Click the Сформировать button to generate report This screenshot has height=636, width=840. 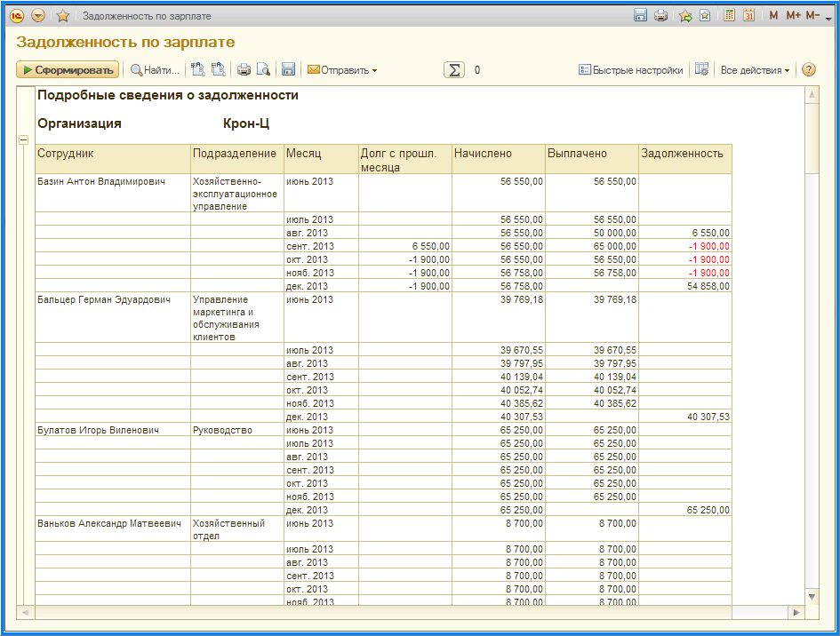(x=67, y=70)
